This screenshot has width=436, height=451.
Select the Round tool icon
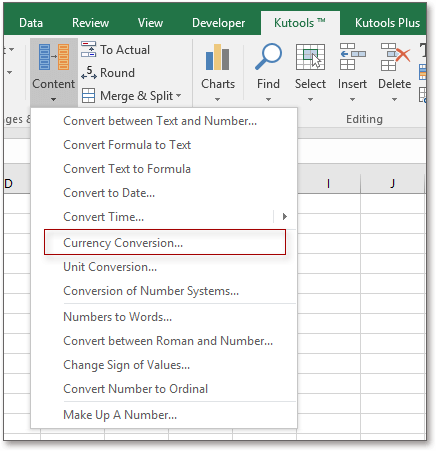89,72
